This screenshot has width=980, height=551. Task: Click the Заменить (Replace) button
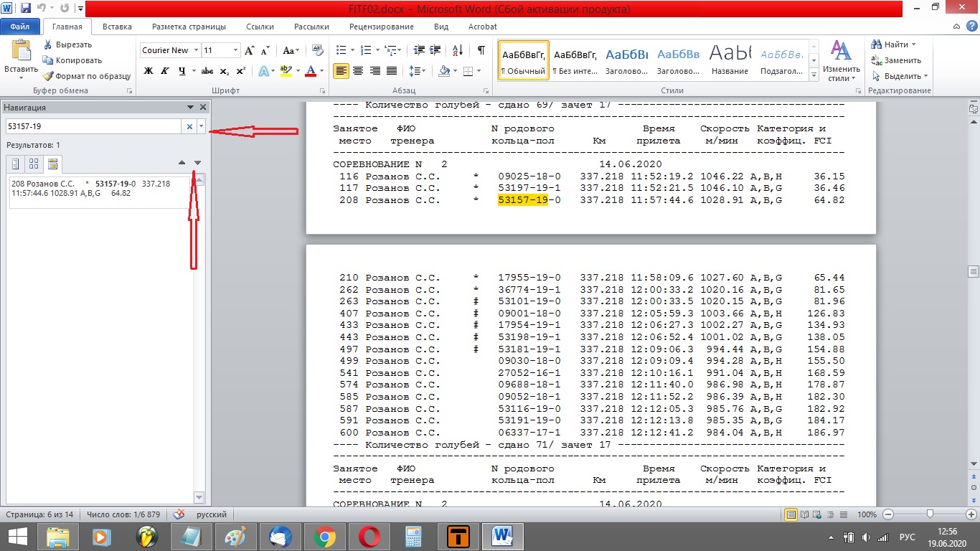pos(896,60)
